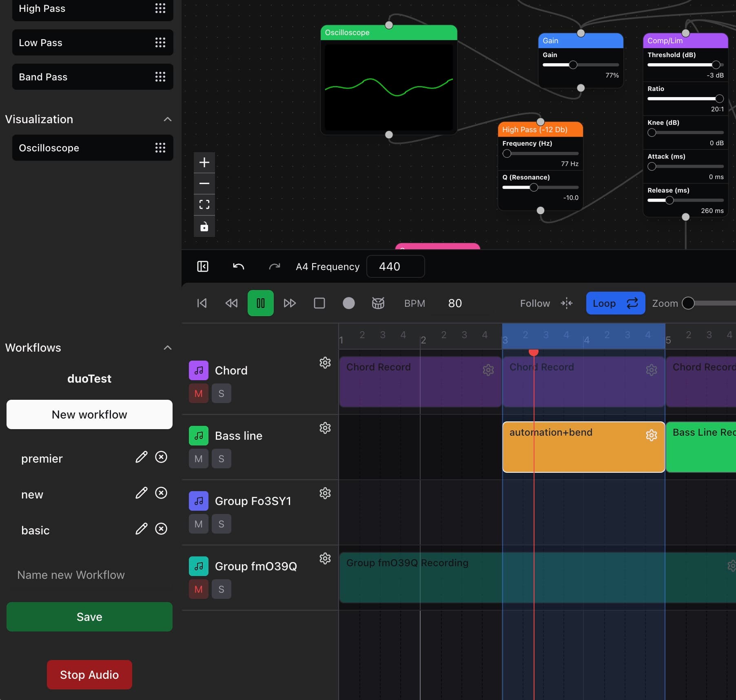Viewport: 736px width, 700px height.
Task: Mute the Bass line track
Action: coord(198,459)
